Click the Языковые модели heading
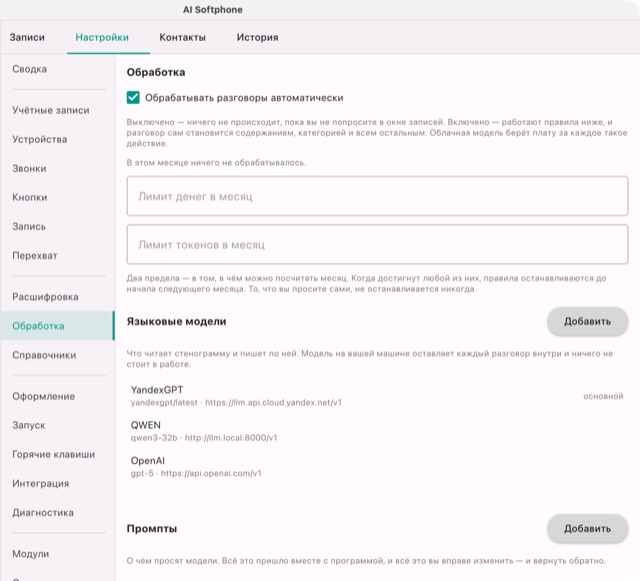 click(176, 321)
